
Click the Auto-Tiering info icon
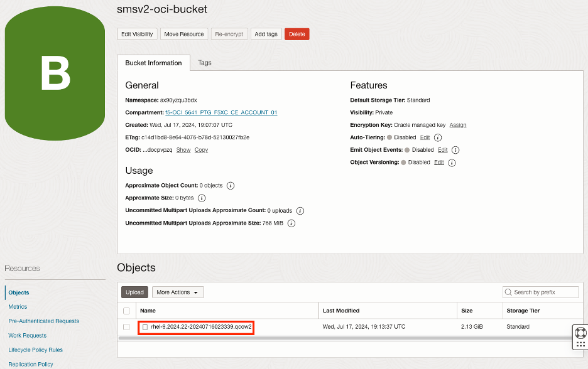pos(437,137)
